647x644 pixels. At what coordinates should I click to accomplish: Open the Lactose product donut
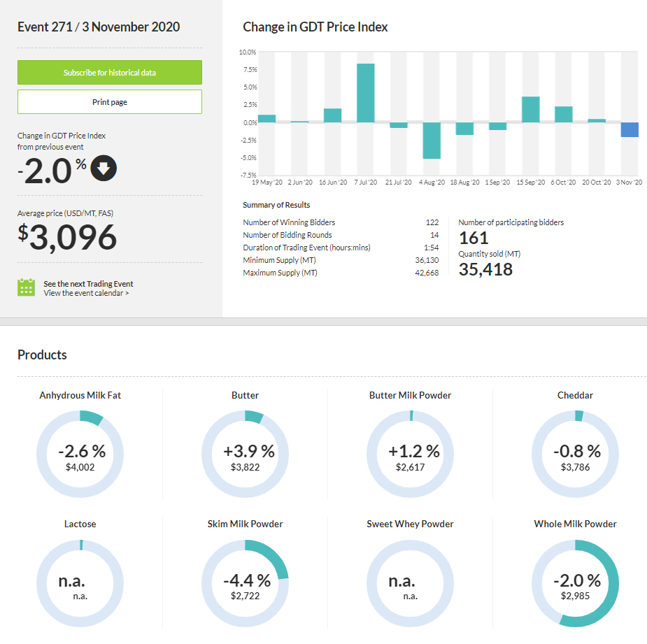[x=80, y=583]
